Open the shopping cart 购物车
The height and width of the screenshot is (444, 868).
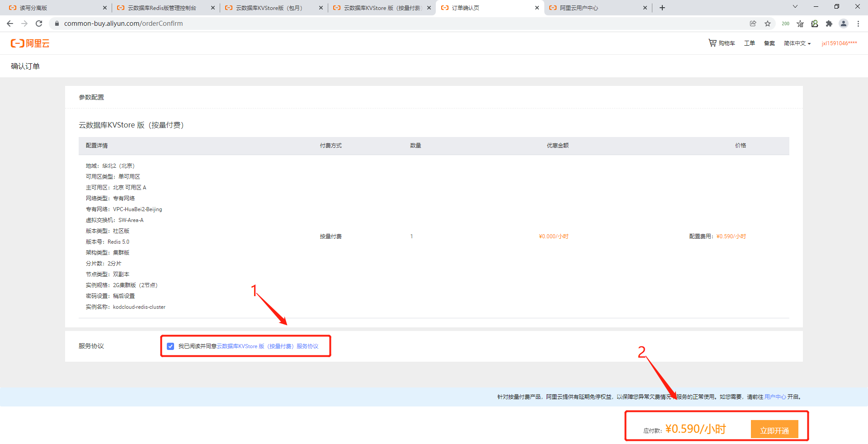(722, 43)
